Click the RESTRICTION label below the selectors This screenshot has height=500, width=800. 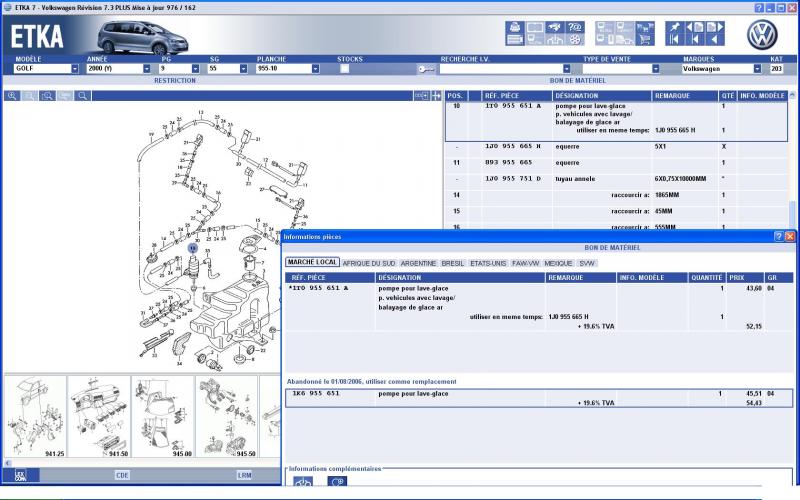[x=175, y=81]
